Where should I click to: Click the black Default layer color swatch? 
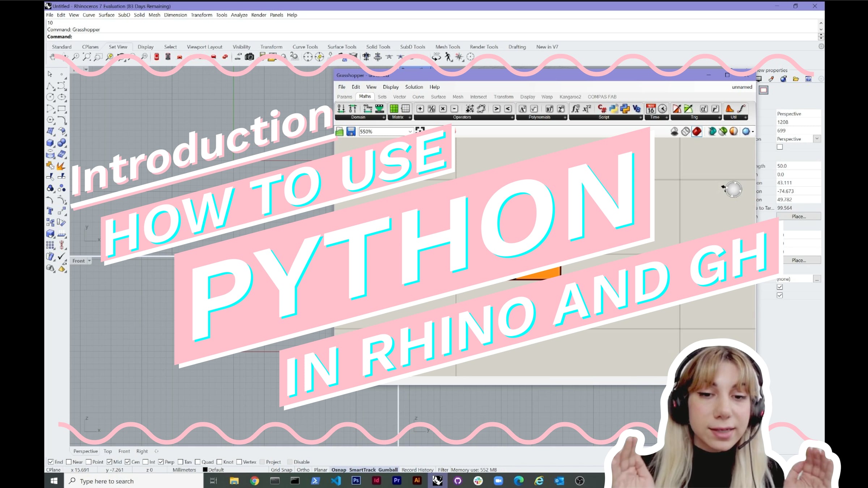(x=205, y=470)
